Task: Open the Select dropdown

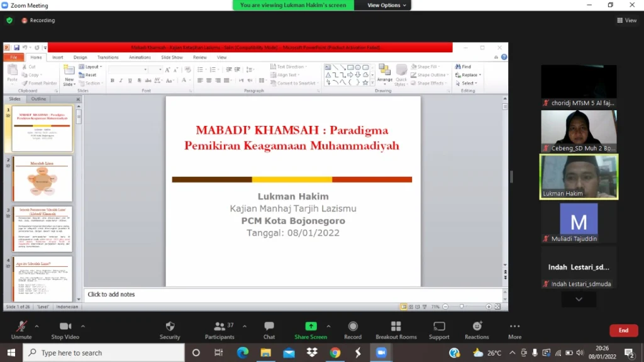Action: (x=466, y=83)
